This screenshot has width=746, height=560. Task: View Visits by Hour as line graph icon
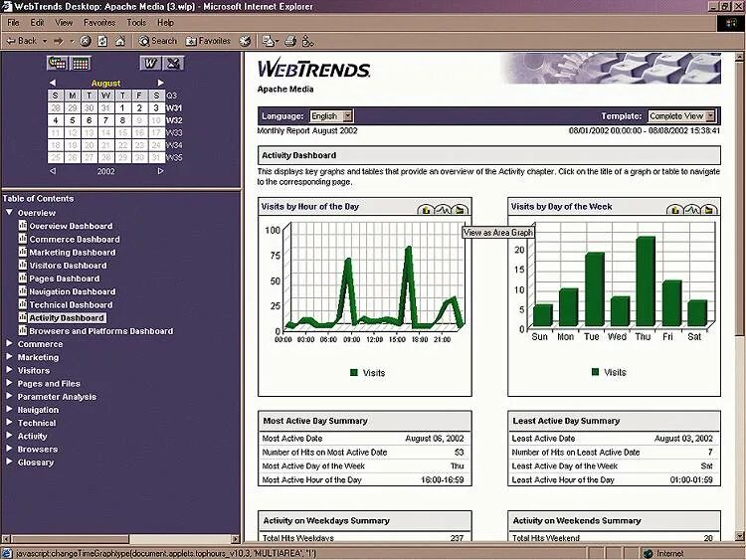tap(443, 209)
